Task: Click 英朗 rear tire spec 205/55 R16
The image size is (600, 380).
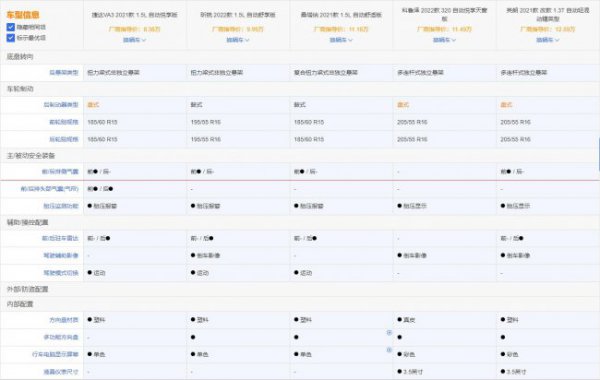Action: 515,139
